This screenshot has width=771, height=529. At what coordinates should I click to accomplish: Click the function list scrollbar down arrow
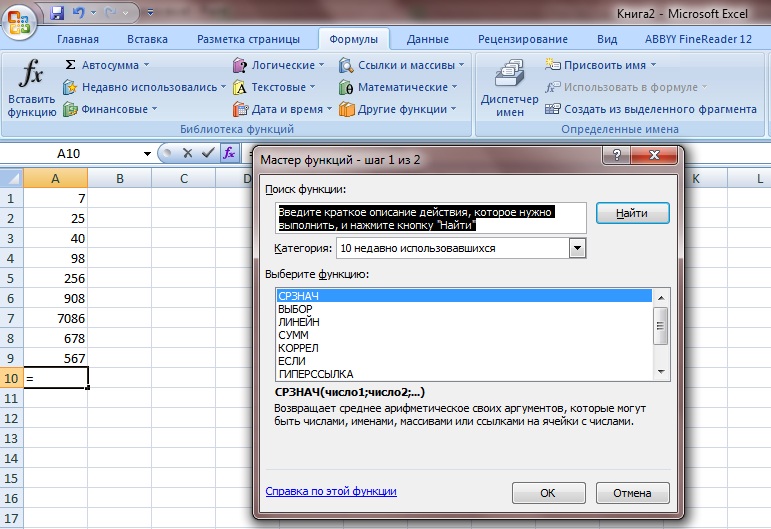(x=660, y=374)
